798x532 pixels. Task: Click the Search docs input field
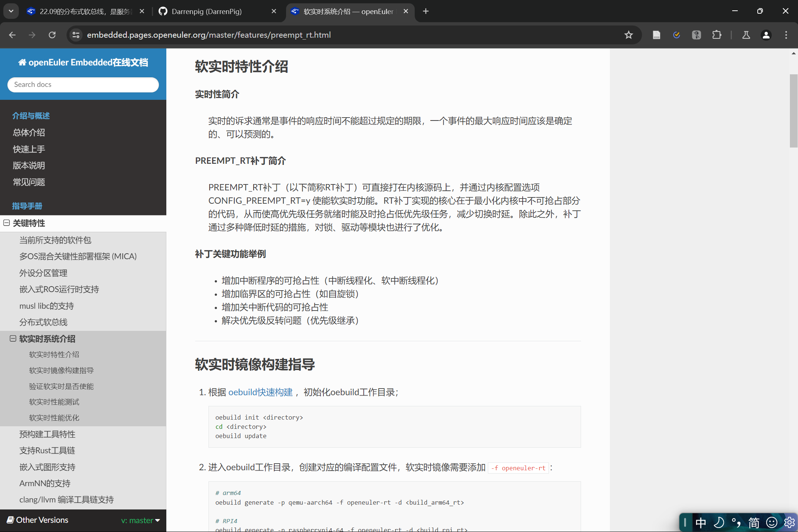(83, 85)
